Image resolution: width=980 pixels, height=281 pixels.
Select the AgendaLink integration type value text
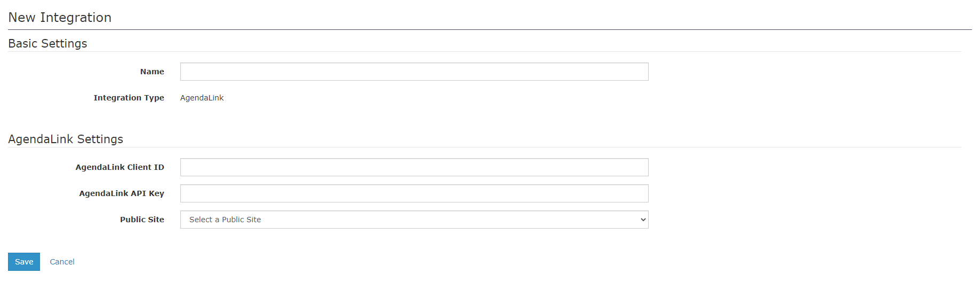[x=202, y=98]
